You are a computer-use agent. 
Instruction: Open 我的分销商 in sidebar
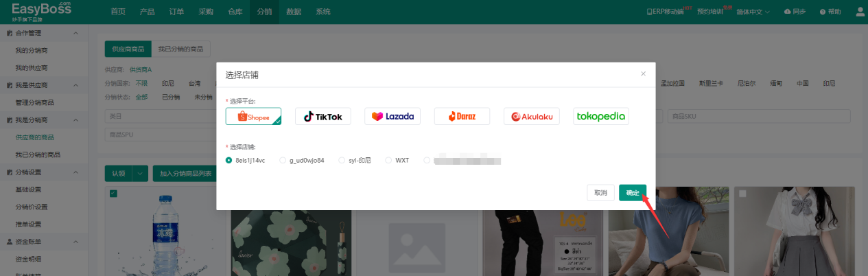point(32,50)
